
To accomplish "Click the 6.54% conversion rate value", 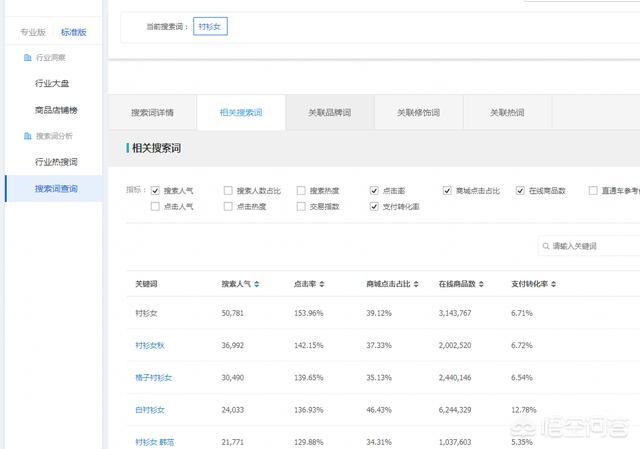I will (522, 378).
